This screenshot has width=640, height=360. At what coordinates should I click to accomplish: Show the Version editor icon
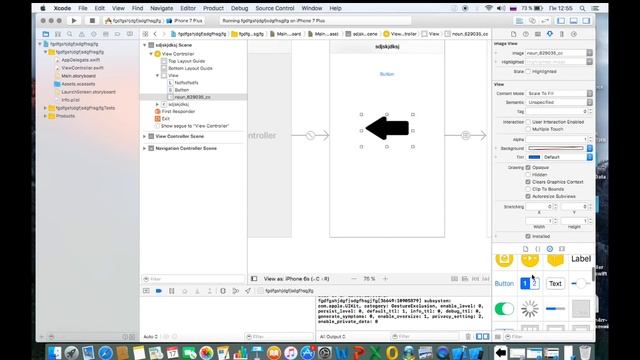545,20
